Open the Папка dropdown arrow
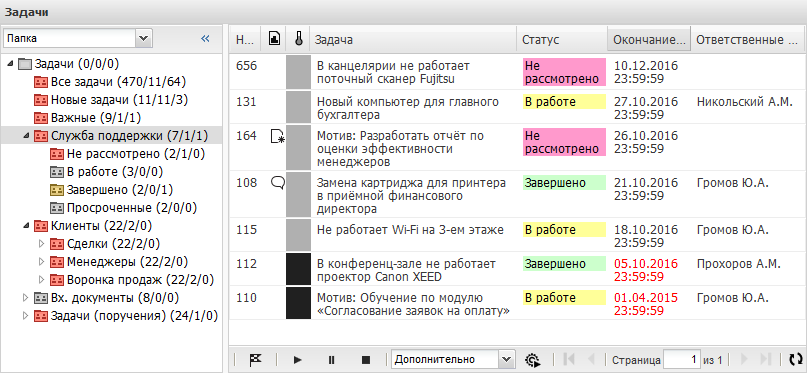 (144, 38)
